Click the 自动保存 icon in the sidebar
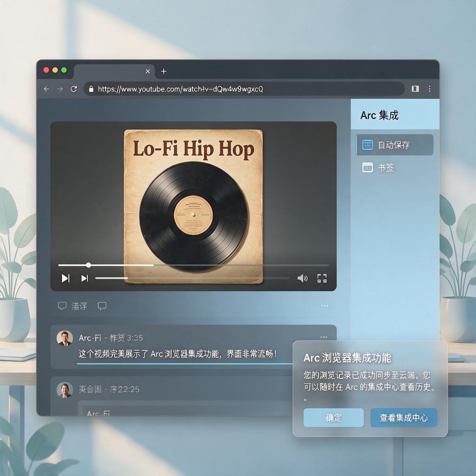The height and width of the screenshot is (476, 476). coord(368,145)
